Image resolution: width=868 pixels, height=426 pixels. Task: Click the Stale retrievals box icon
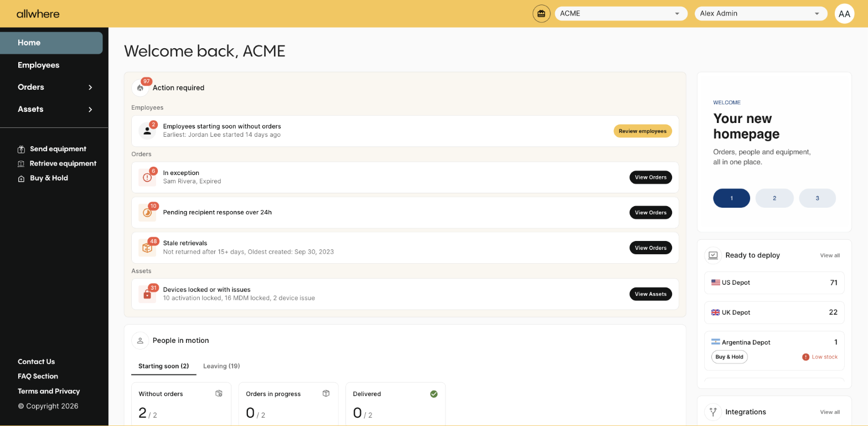click(147, 248)
